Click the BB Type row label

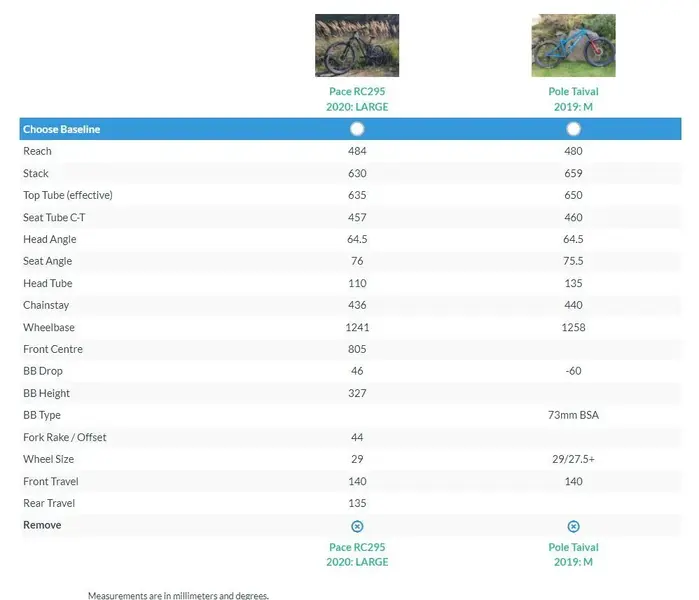coord(42,415)
